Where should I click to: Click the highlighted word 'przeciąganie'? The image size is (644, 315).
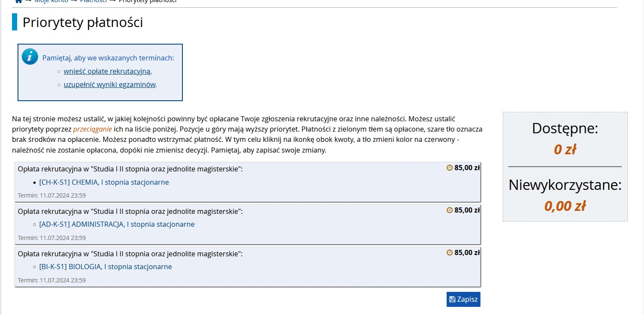pyautogui.click(x=92, y=129)
